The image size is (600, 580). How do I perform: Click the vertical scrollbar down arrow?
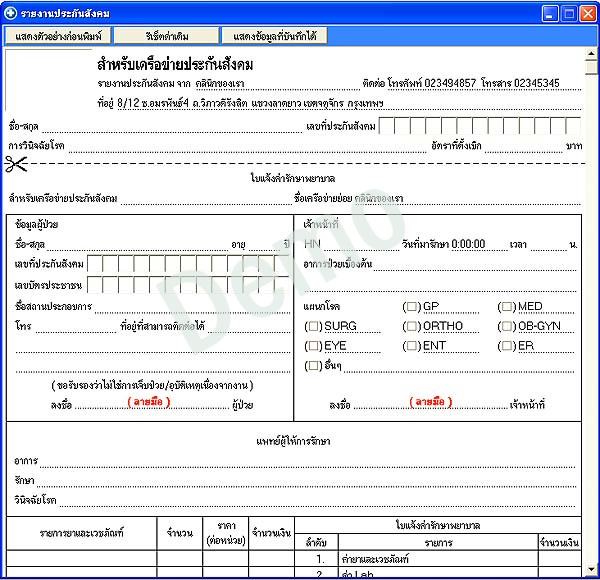coord(591,569)
